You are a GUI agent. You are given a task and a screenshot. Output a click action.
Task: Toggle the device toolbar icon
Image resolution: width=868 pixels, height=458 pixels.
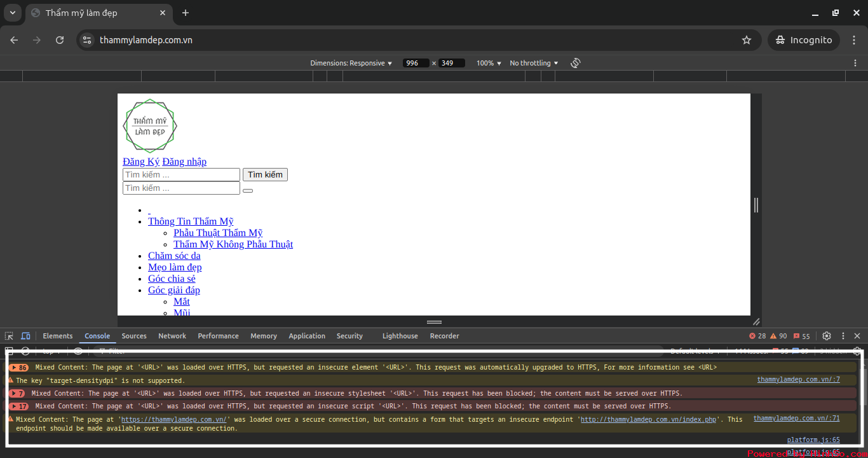tap(25, 336)
